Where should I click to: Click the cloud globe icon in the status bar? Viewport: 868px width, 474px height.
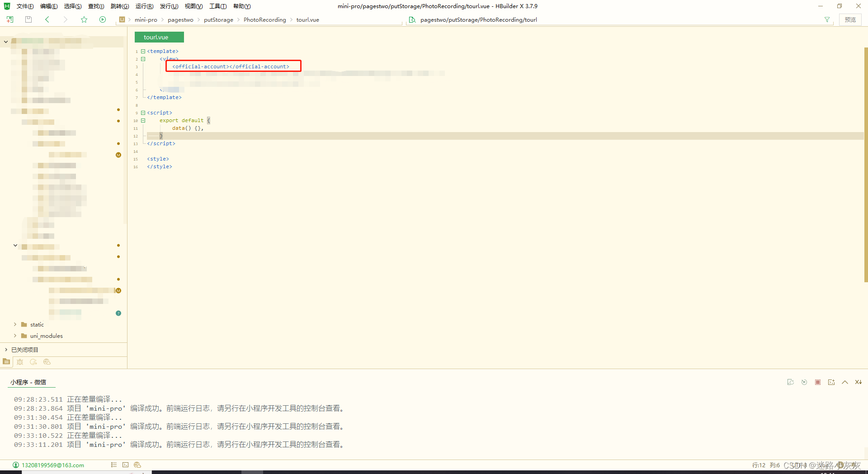point(137,465)
